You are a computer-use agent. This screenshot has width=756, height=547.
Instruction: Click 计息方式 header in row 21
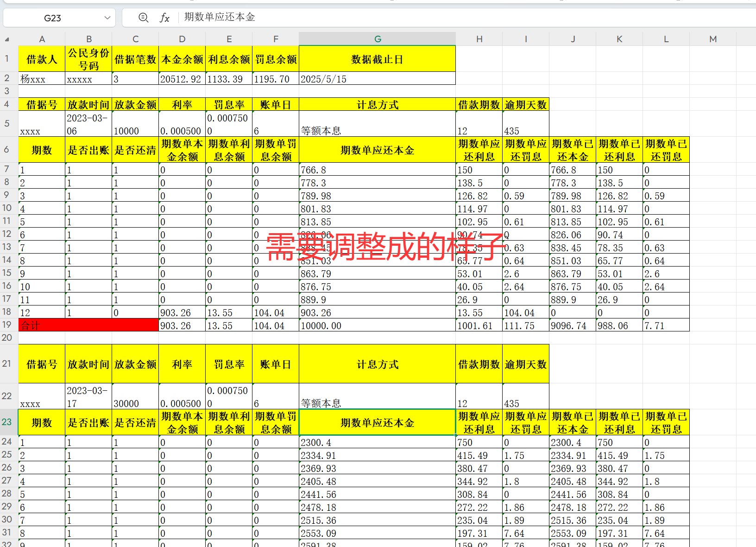tap(378, 364)
